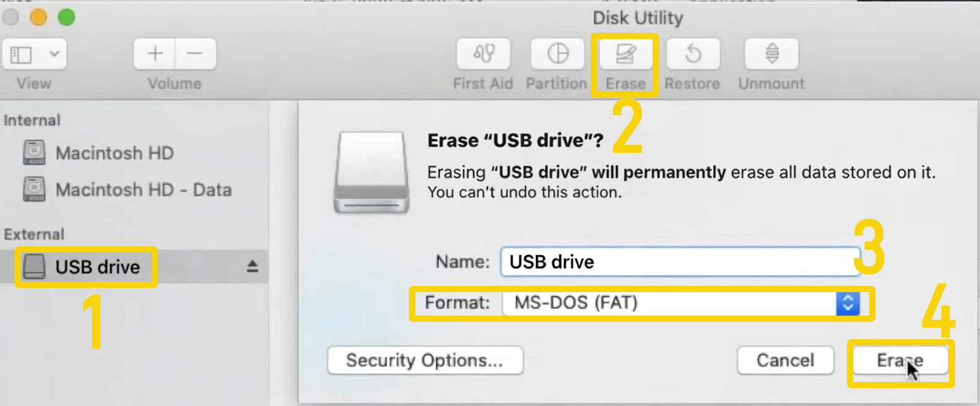
Task: Select Macintosh HD in the sidebar
Action: coord(114,153)
